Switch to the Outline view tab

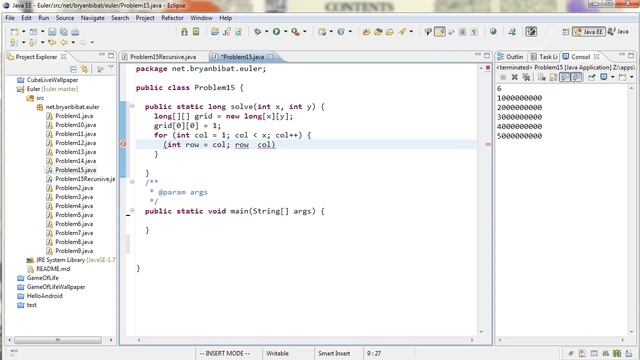510,57
